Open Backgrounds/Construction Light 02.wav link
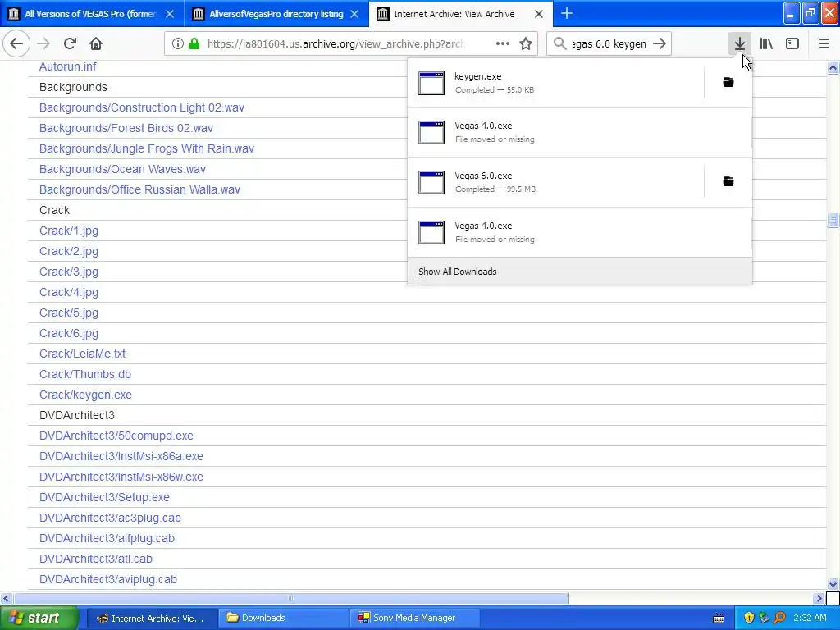Image resolution: width=840 pixels, height=630 pixels. pyautogui.click(x=141, y=107)
